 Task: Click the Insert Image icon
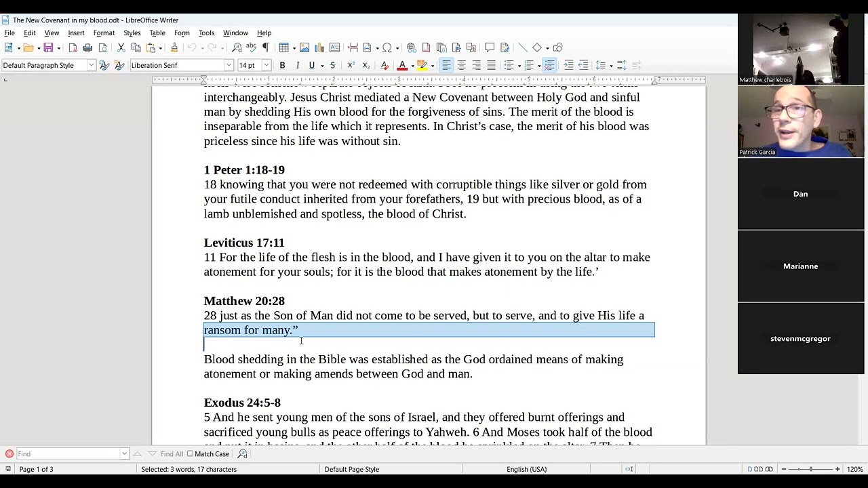(x=304, y=47)
